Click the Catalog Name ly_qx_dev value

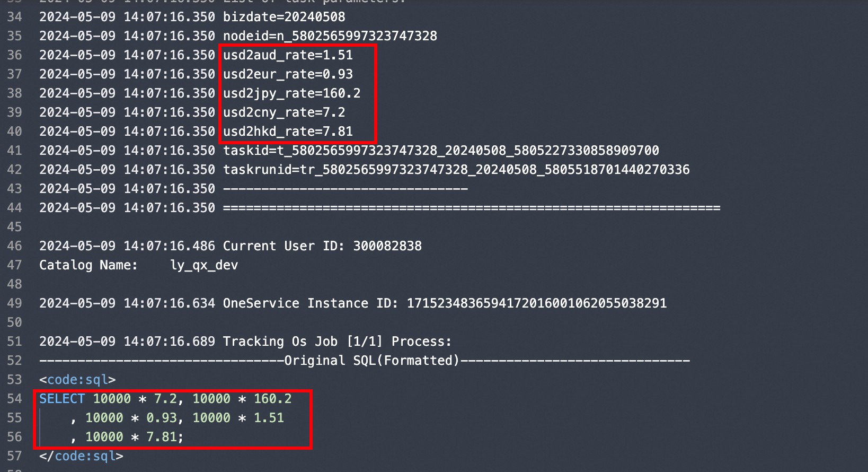pos(204,265)
